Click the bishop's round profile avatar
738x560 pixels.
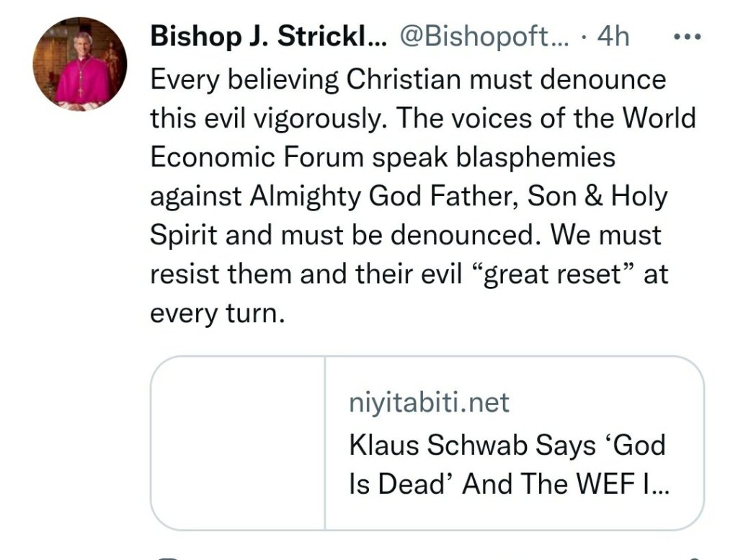80,65
